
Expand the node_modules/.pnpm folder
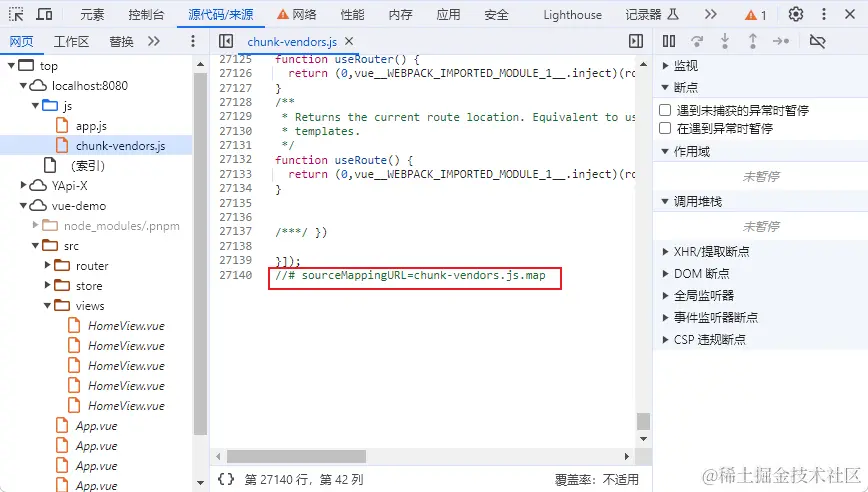(x=35, y=225)
